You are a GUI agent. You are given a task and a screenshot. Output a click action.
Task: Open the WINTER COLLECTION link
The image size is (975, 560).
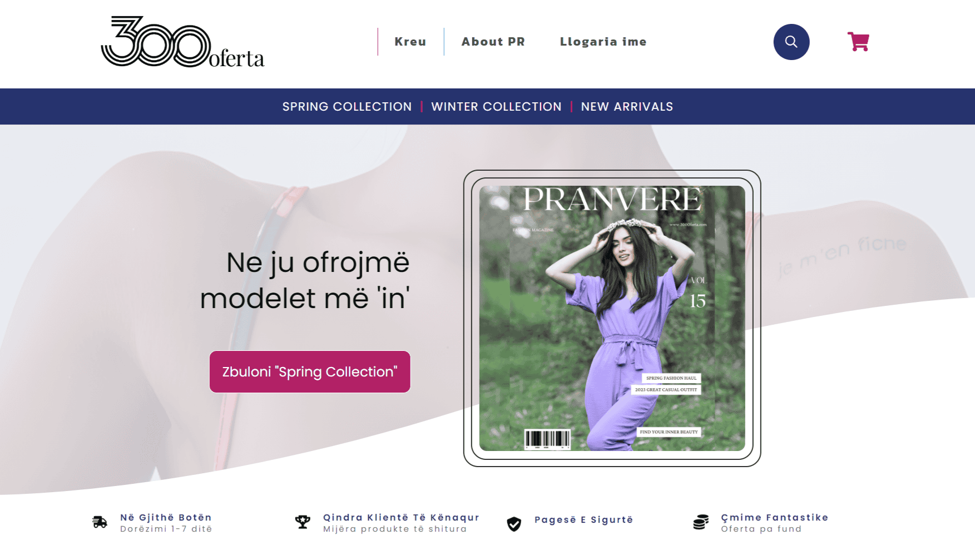496,107
